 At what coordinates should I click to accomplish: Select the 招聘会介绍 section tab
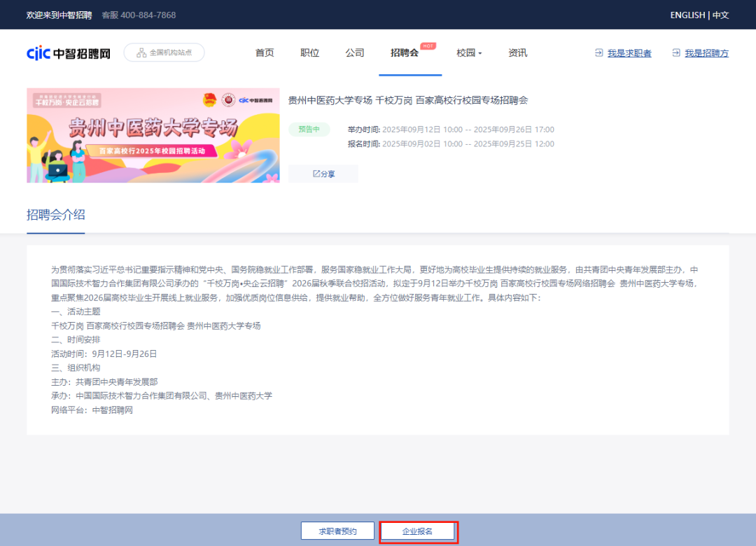point(55,215)
